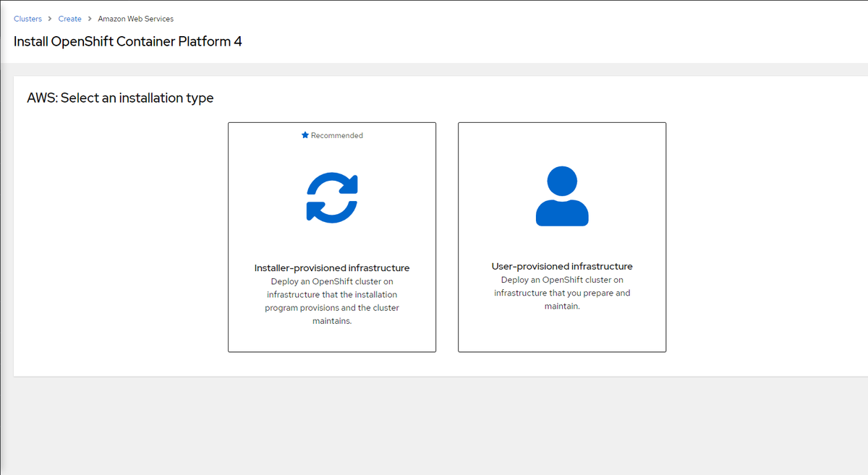
Task: Click the circular arrows sync icon
Action: tap(332, 197)
